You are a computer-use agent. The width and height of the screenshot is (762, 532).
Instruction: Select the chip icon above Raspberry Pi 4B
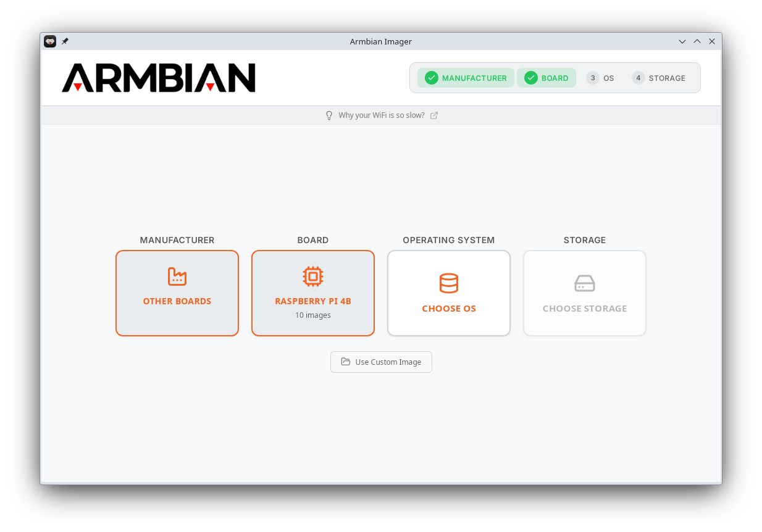click(x=313, y=276)
